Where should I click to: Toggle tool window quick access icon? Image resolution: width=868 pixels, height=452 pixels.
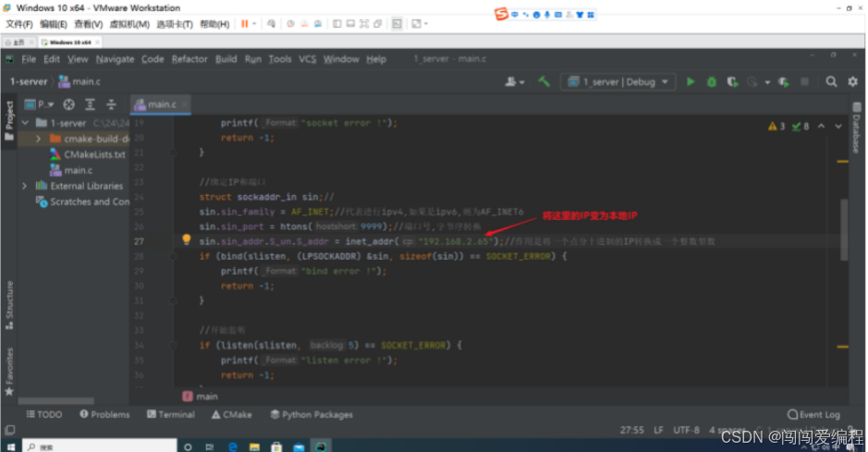10,430
